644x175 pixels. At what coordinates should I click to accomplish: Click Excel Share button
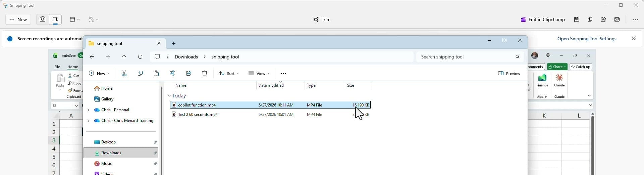coord(557,67)
